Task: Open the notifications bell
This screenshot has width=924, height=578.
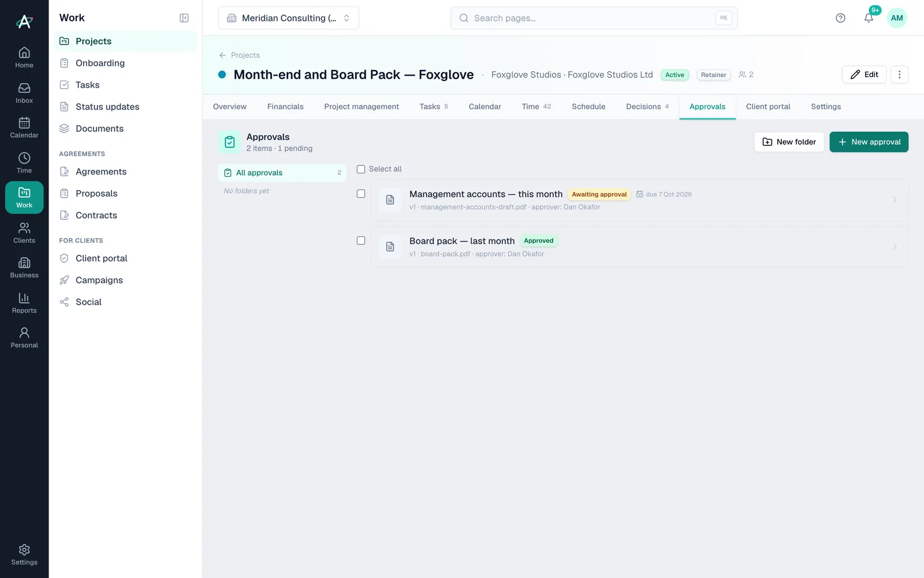Action: 869,18
